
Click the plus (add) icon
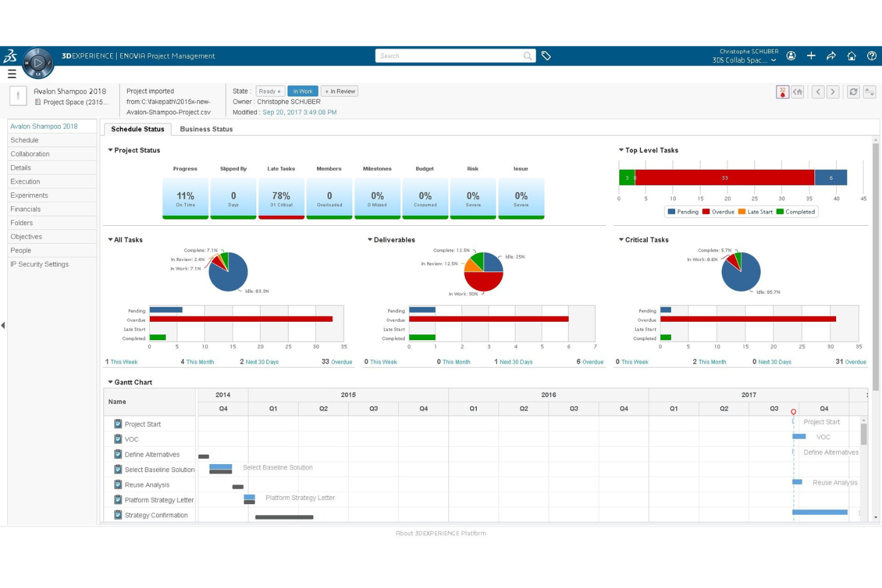point(811,55)
